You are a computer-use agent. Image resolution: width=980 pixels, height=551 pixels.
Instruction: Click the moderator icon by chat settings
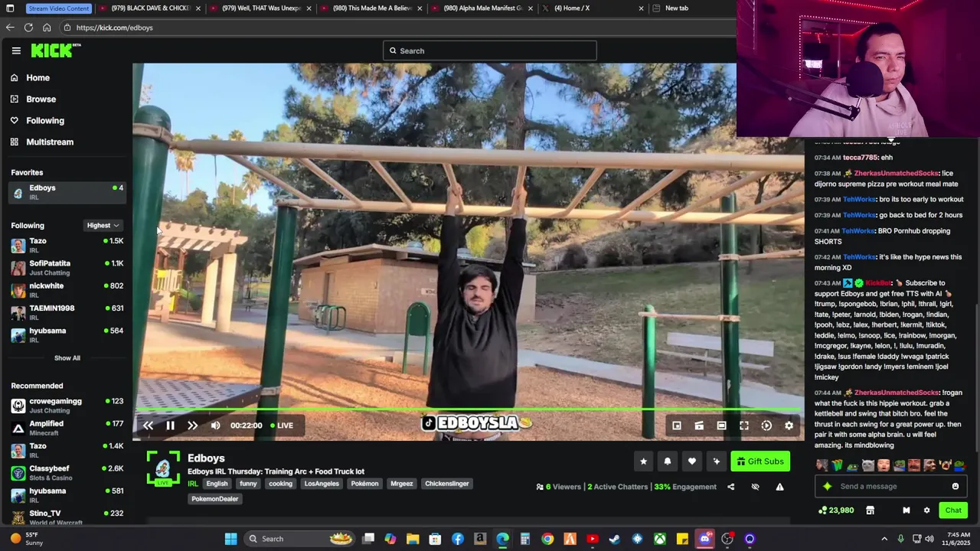click(x=906, y=510)
